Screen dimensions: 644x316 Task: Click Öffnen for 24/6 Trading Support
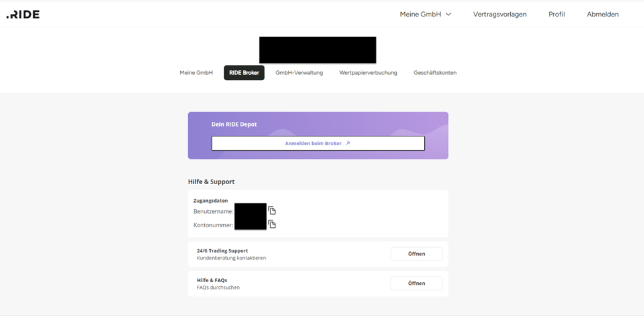pos(416,254)
